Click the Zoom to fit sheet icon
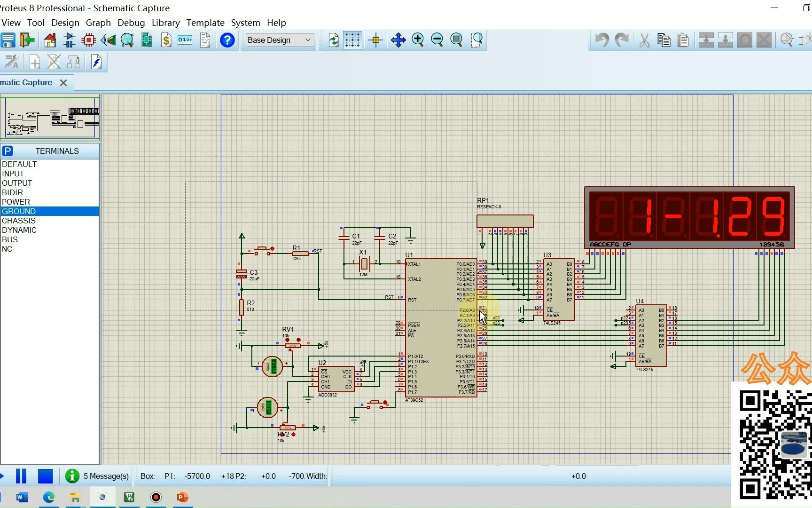 coord(456,40)
